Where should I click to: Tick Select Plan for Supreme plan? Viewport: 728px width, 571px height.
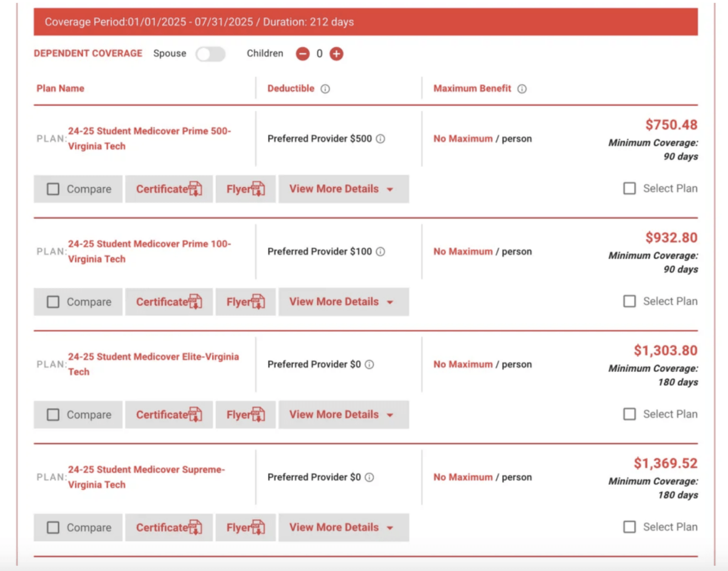(x=630, y=527)
